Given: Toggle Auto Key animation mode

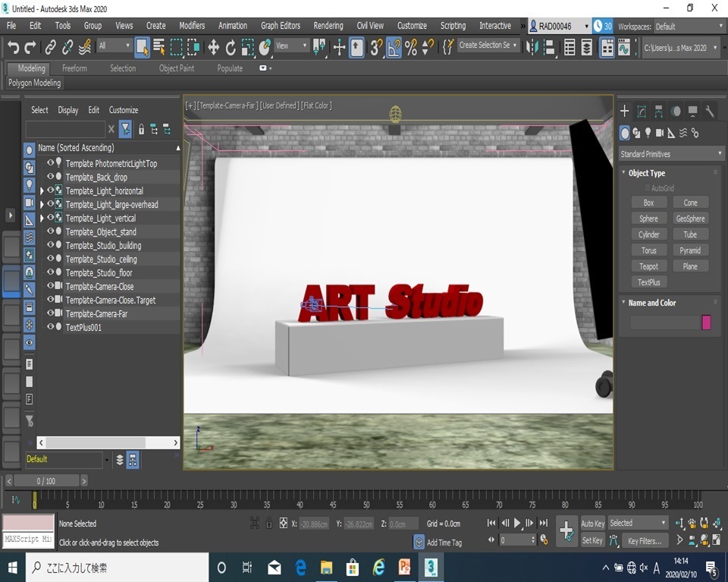Looking at the screenshot, I should 592,524.
